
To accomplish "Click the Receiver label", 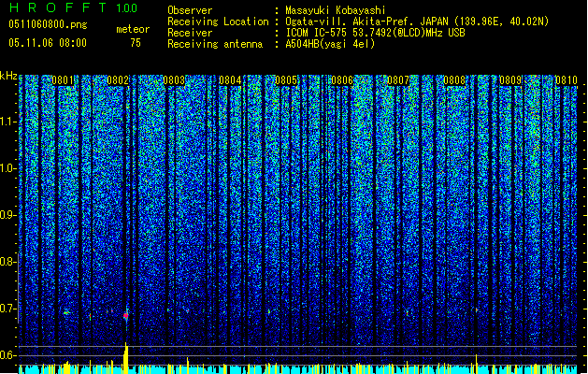I will click(x=190, y=33).
